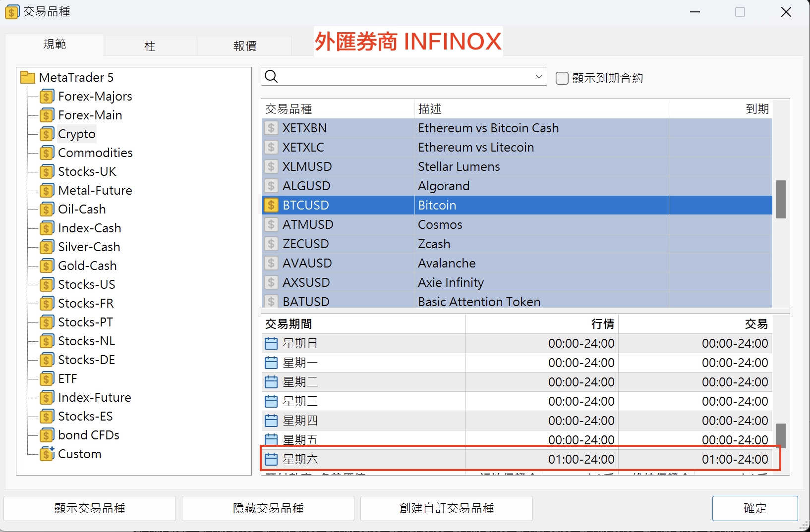Select the XETXLC symbol row

click(x=517, y=148)
